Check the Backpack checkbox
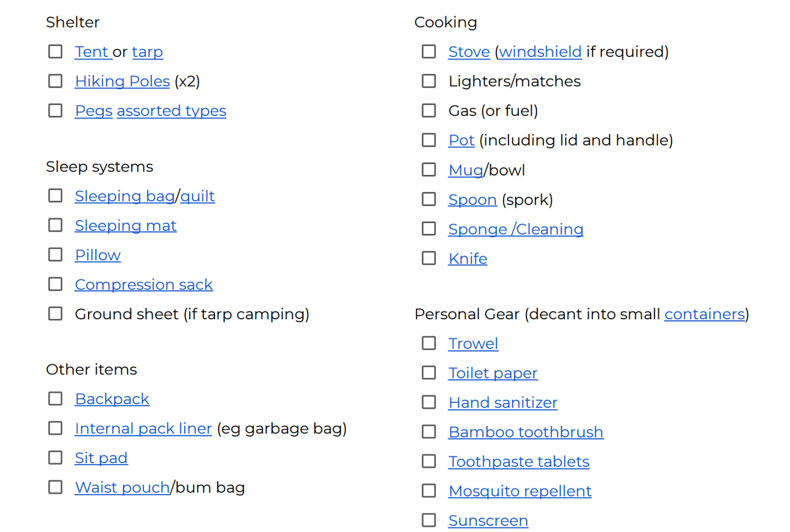This screenshot has height=532, width=790. (55, 398)
